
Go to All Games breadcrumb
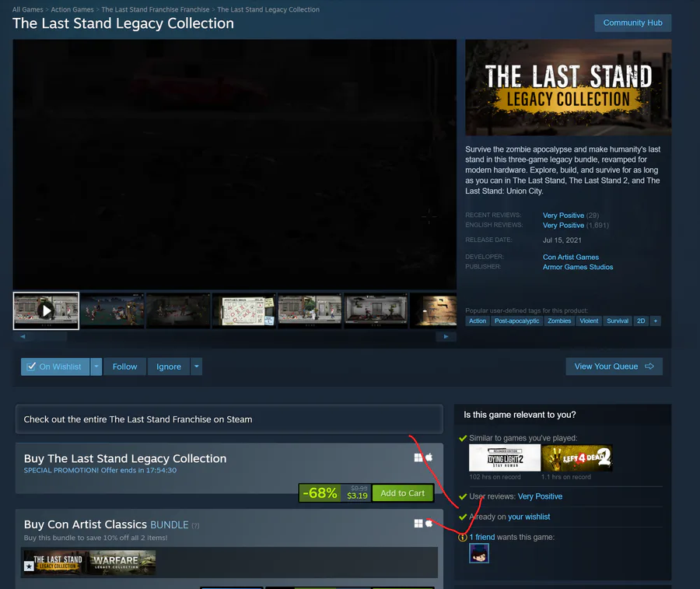(28, 9)
